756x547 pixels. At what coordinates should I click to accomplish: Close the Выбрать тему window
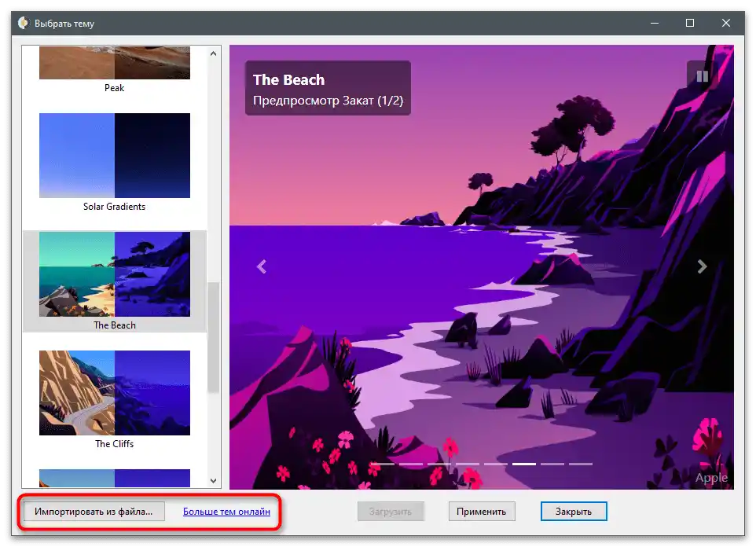[x=726, y=23]
